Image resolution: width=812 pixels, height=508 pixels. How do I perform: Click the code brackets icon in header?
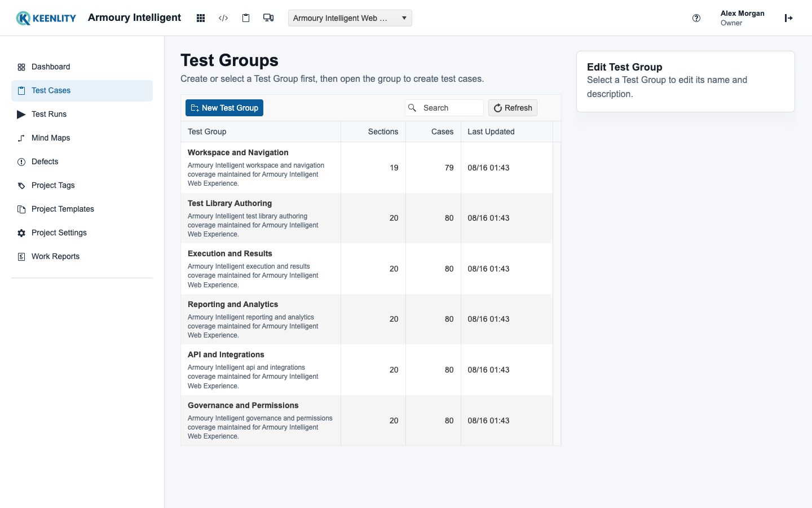pos(223,18)
